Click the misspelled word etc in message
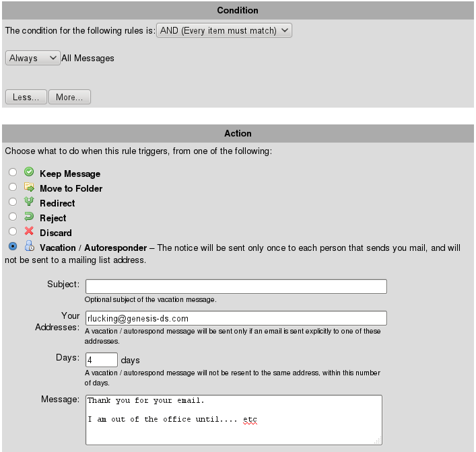 [x=250, y=420]
